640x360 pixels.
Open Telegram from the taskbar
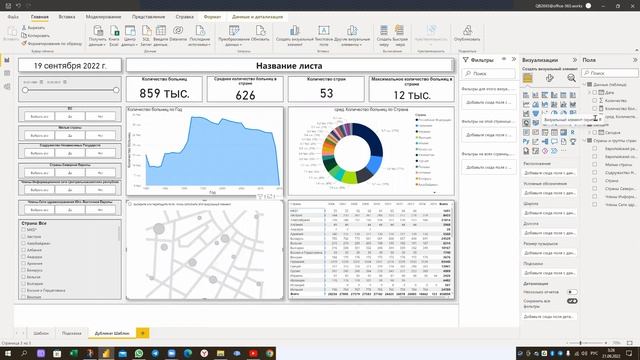(x=155, y=353)
